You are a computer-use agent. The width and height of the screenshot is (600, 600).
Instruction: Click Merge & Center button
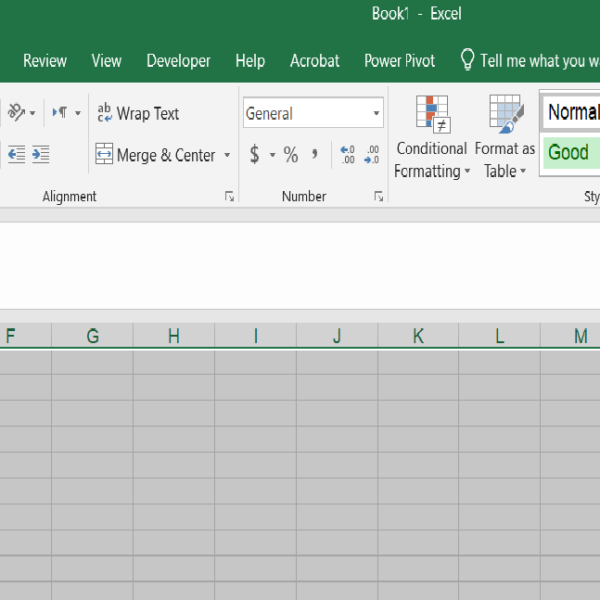pos(156,155)
